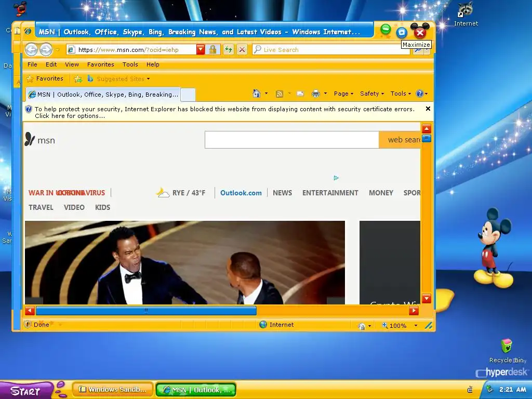This screenshot has width=532, height=399.
Task: Click the Live Search magnifier icon
Action: [258, 49]
